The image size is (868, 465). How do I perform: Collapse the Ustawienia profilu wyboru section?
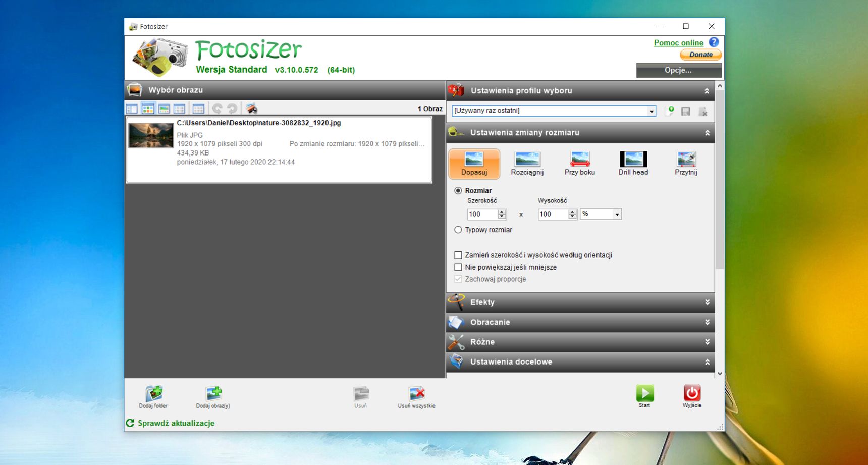click(x=707, y=91)
